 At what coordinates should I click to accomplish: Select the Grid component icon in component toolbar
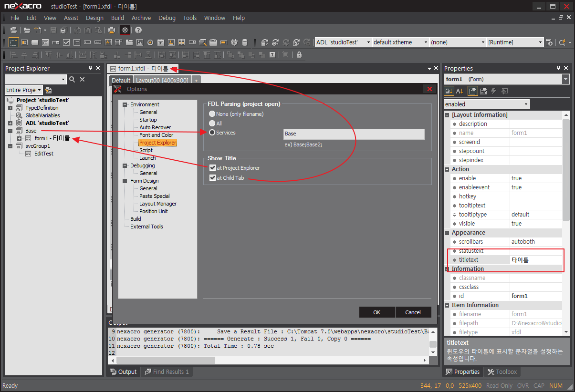182,42
